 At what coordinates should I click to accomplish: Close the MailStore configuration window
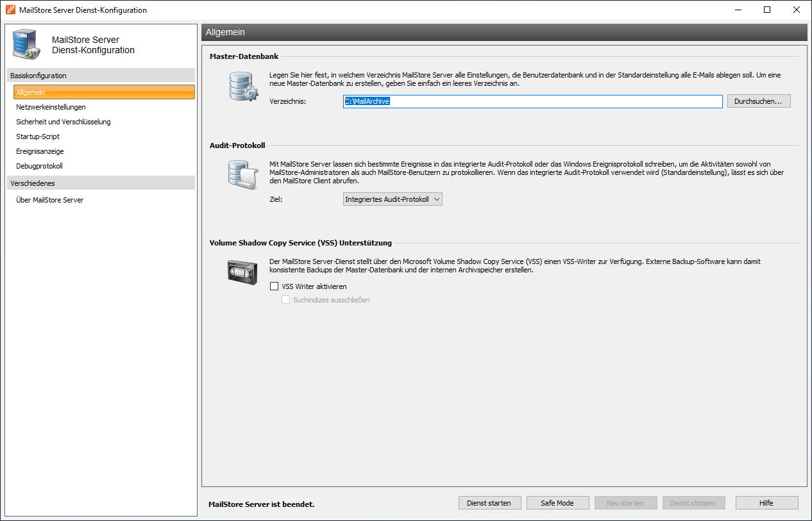click(x=797, y=10)
